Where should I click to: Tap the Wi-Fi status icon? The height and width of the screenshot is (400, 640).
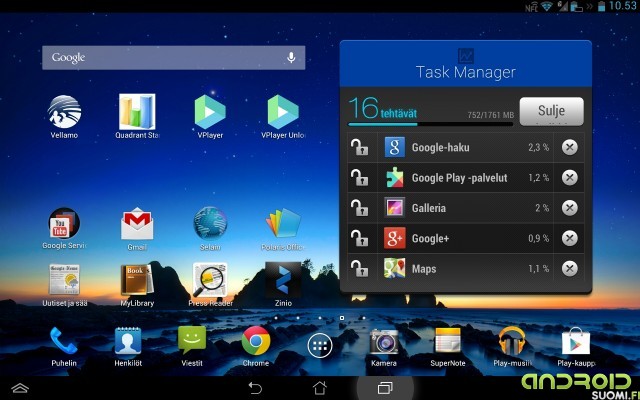tap(547, 6)
